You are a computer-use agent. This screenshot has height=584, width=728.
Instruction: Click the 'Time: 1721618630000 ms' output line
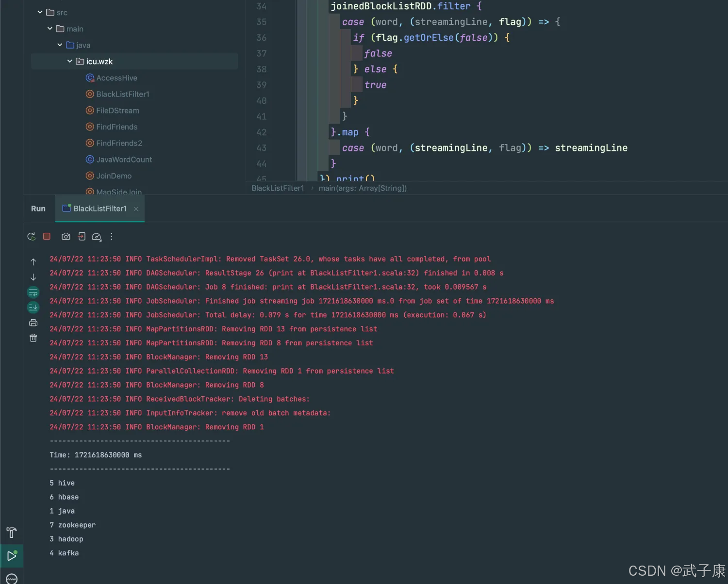(96, 455)
